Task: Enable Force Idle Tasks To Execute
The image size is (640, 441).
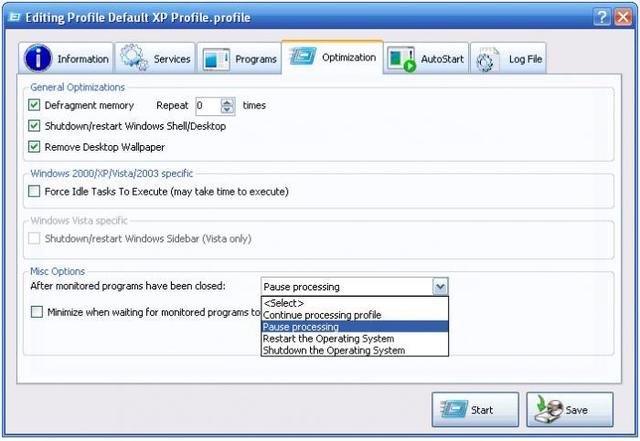Action: pos(34,191)
